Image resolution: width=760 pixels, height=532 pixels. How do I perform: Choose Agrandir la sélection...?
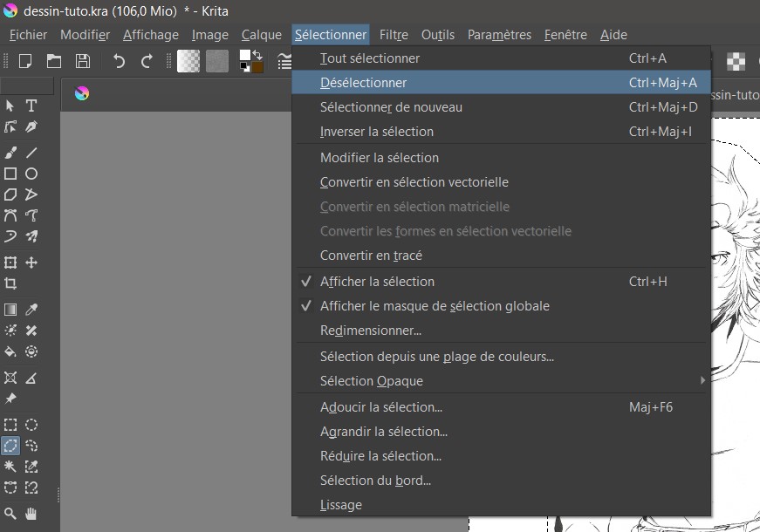click(500, 431)
